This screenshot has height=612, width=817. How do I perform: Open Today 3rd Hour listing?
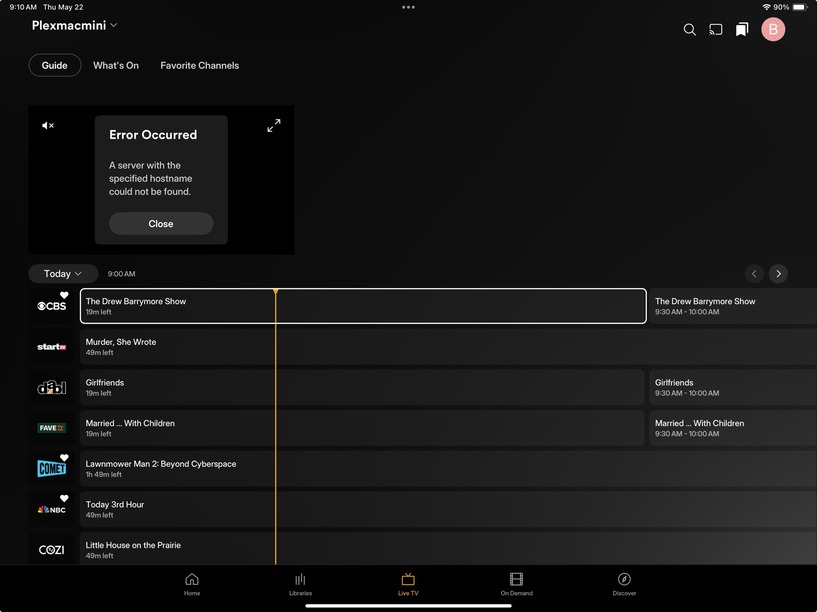click(448, 509)
